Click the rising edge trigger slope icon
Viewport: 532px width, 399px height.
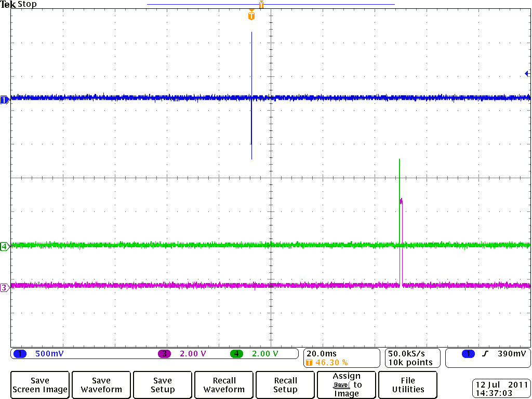485,354
